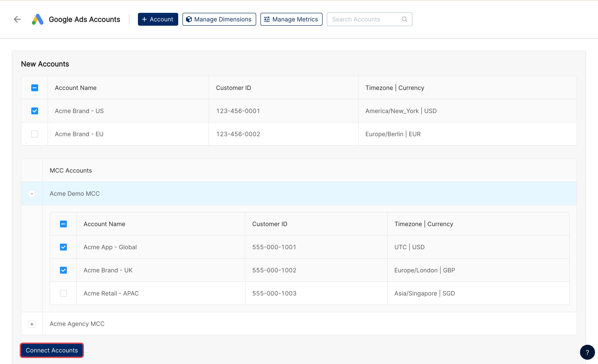This screenshot has width=598, height=364.
Task: Click the Connect Accounts button
Action: point(52,350)
